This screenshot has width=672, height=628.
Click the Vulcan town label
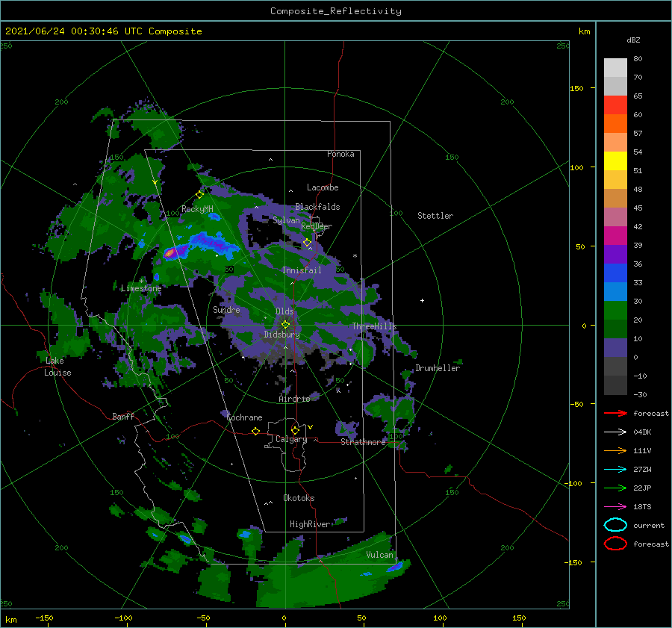(x=379, y=555)
